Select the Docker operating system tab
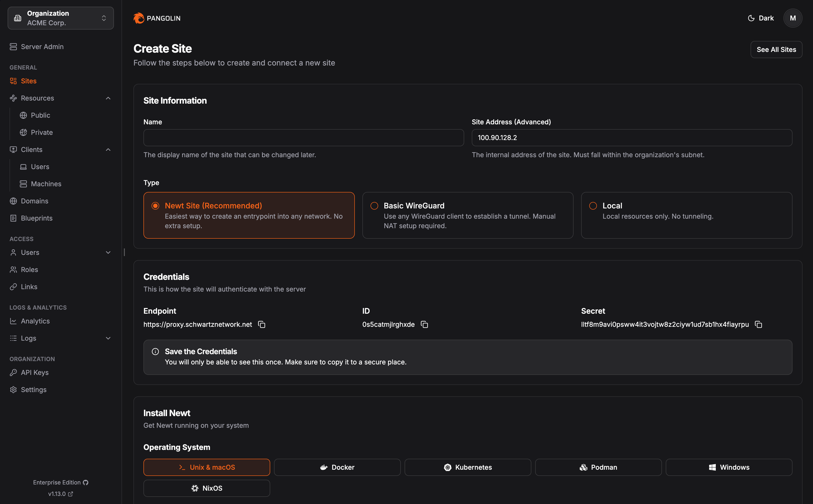Viewport: 813px width, 504px height. pos(337,467)
